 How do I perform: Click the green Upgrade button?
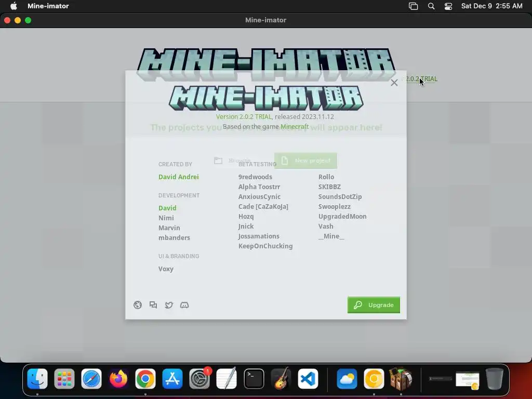coord(374,304)
